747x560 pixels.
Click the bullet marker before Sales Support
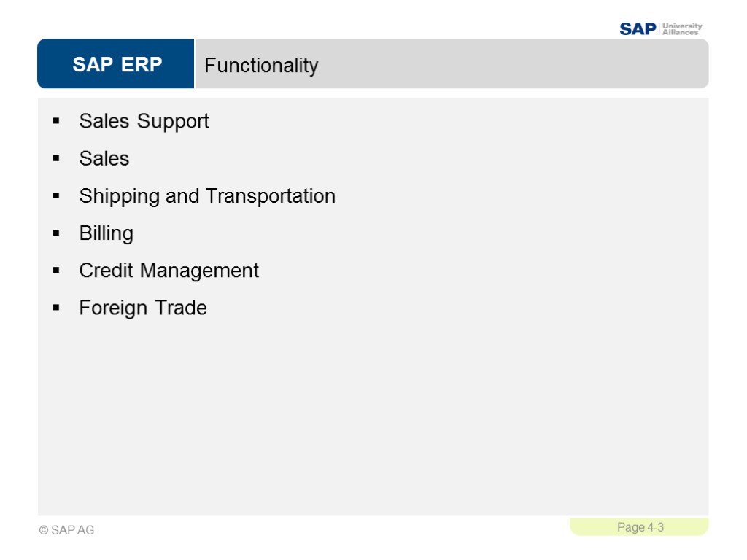click(x=56, y=121)
